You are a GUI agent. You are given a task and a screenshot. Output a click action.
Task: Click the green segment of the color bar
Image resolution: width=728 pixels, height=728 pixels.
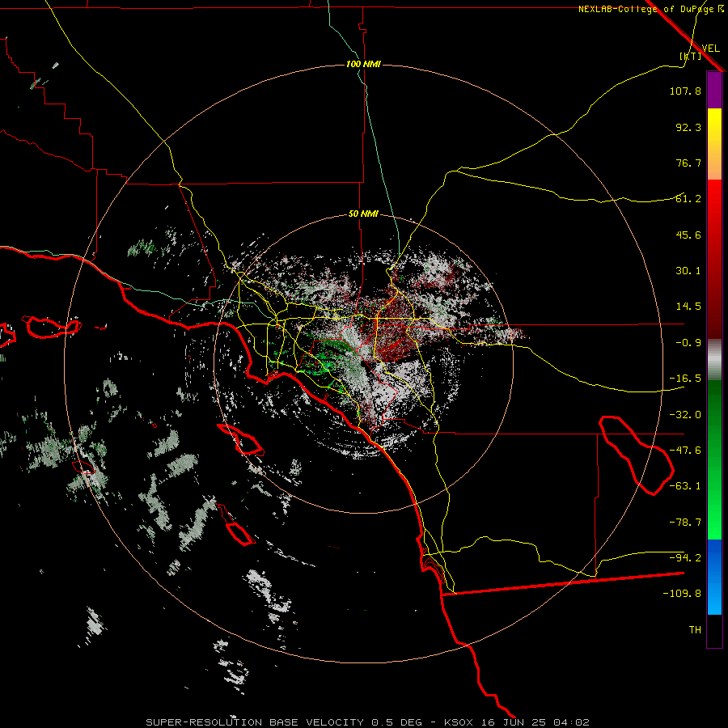[714, 459]
